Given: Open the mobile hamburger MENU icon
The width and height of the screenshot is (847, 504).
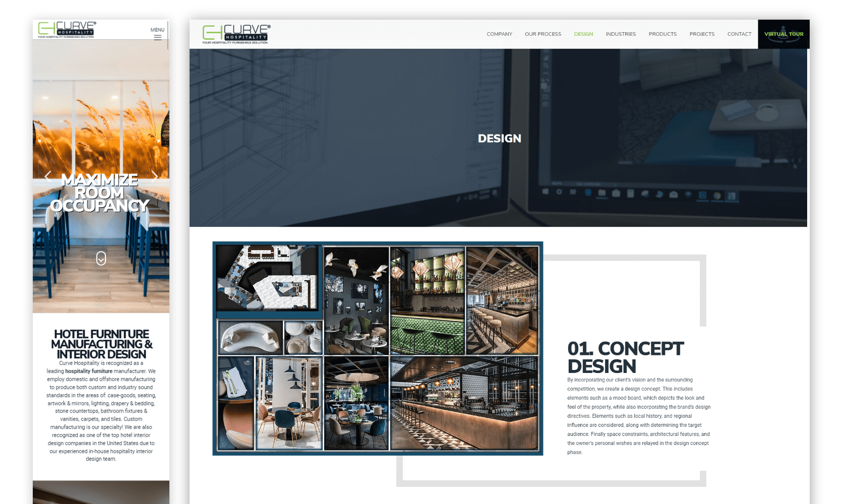Looking at the screenshot, I should (x=157, y=36).
